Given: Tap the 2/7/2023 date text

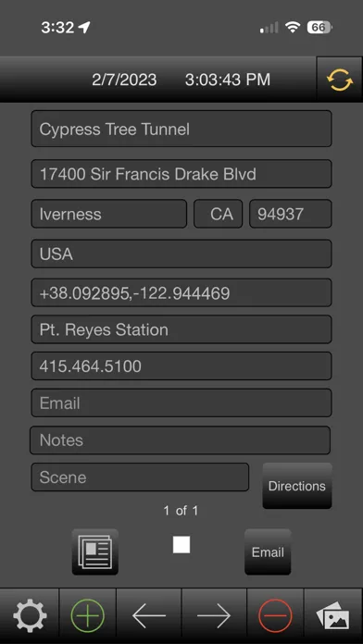Looking at the screenshot, I should tap(124, 80).
